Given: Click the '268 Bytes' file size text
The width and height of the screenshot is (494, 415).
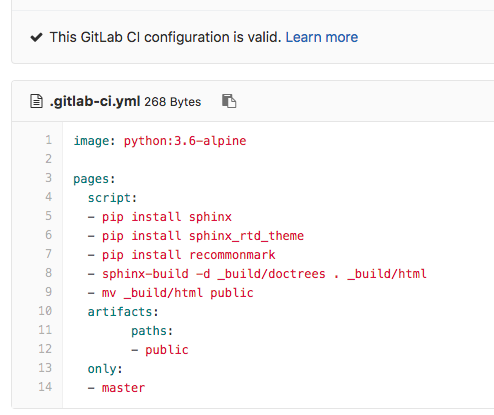Looking at the screenshot, I should (173, 102).
